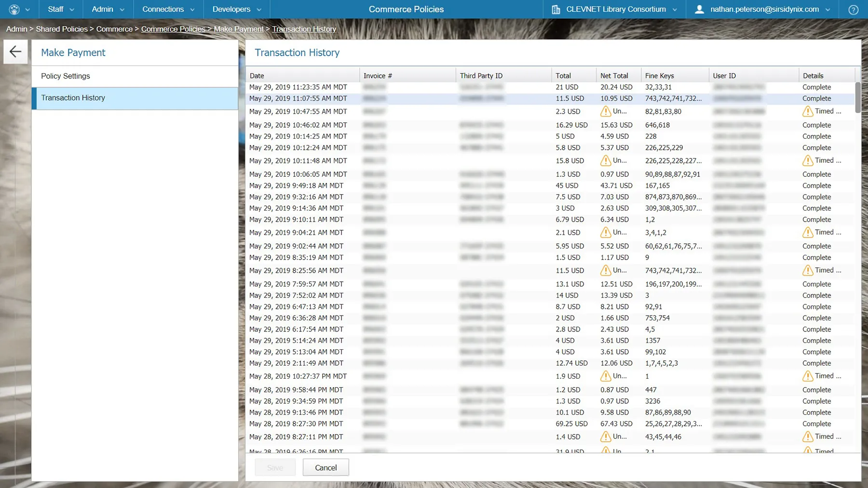Open the Staff menu
This screenshot has width=868, height=488.
(x=61, y=9)
